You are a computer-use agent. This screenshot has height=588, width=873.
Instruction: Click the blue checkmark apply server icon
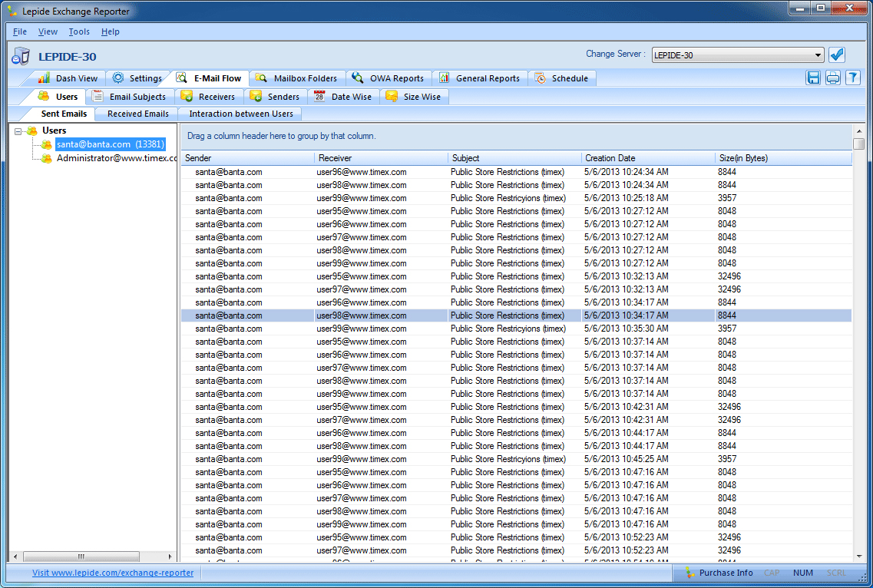point(837,55)
